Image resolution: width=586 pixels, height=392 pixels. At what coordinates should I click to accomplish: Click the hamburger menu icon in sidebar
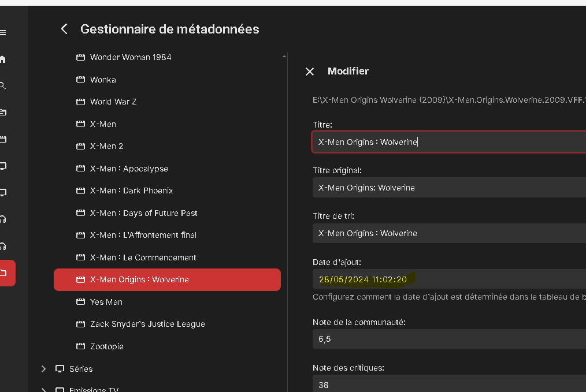point(3,33)
